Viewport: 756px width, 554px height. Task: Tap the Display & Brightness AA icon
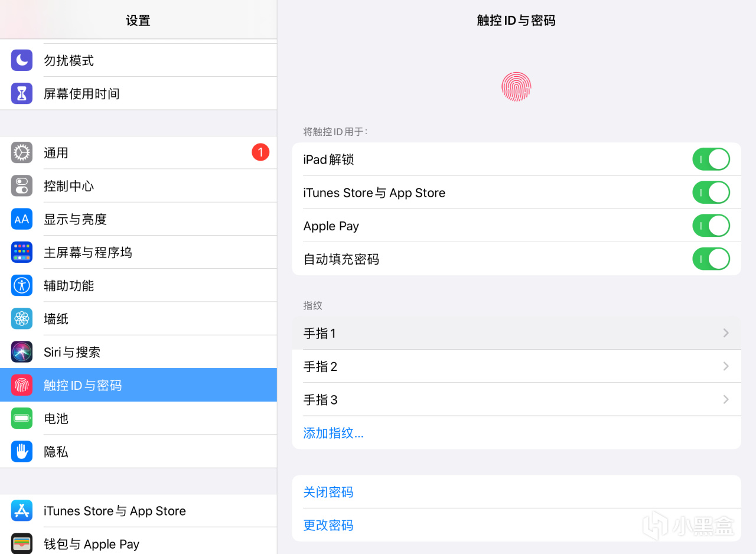click(x=22, y=219)
